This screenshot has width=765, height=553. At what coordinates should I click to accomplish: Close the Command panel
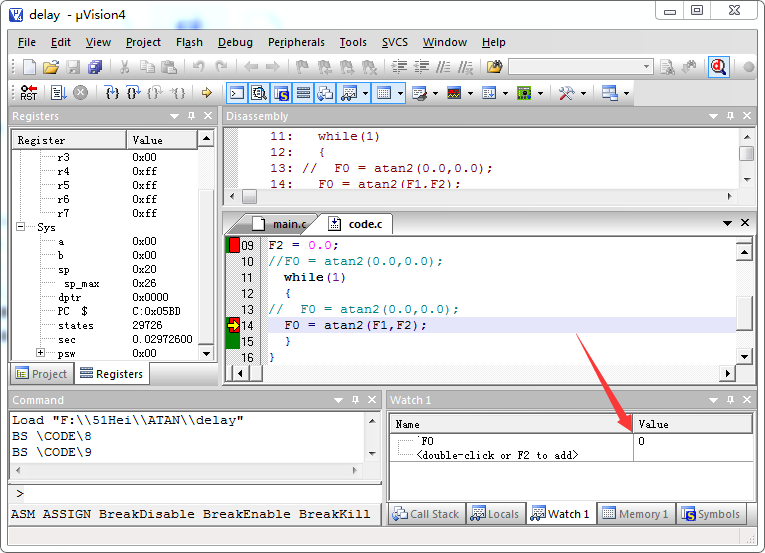pyautogui.click(x=372, y=400)
